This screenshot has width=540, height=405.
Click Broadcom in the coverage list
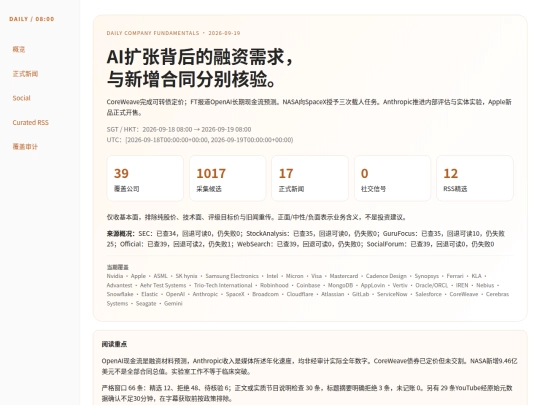tap(266, 294)
